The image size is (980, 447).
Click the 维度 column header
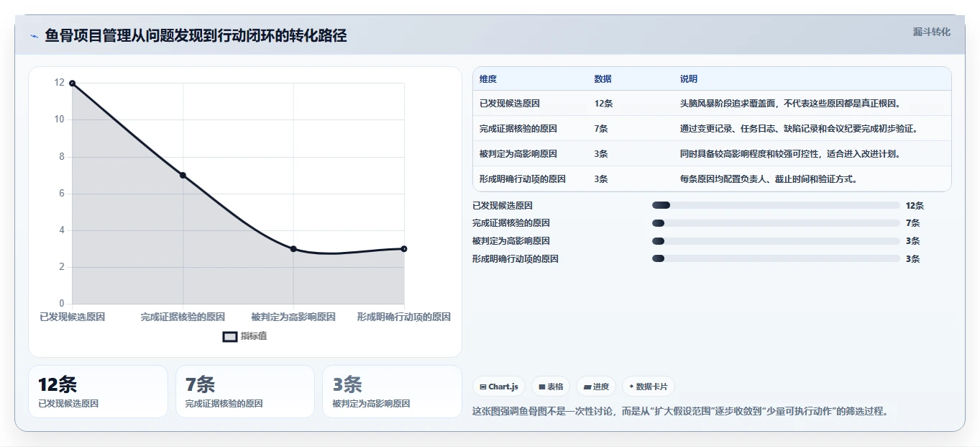488,79
